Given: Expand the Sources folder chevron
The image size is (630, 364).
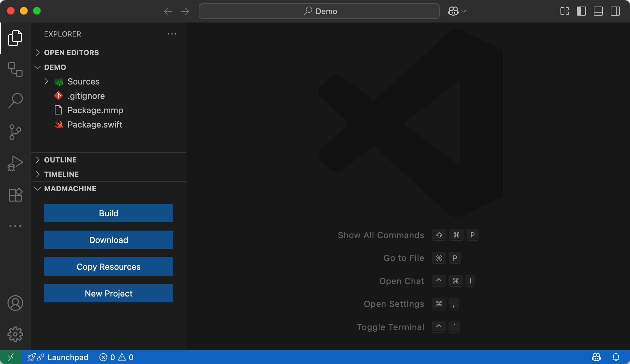Looking at the screenshot, I should [x=46, y=81].
